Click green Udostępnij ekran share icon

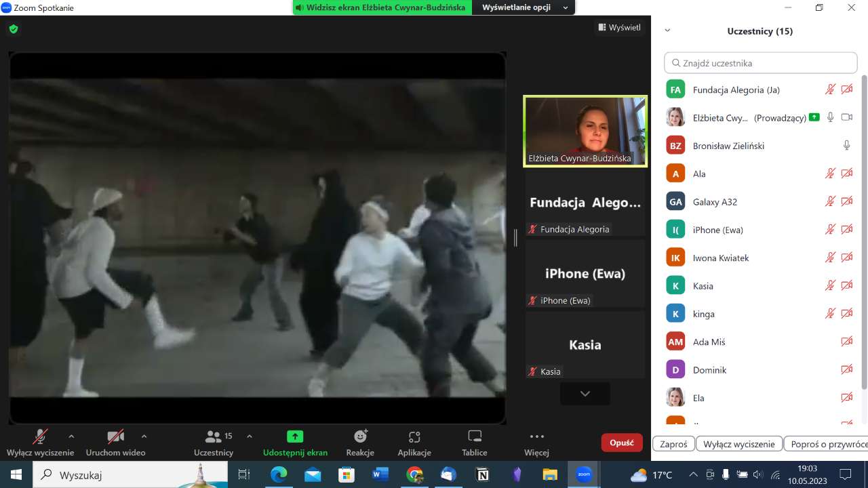295,437
